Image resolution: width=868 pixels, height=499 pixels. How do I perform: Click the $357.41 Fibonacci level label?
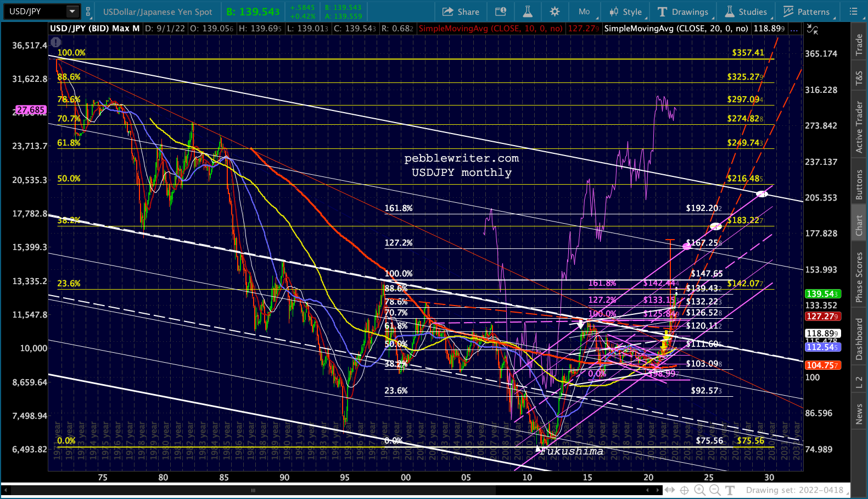[748, 53]
